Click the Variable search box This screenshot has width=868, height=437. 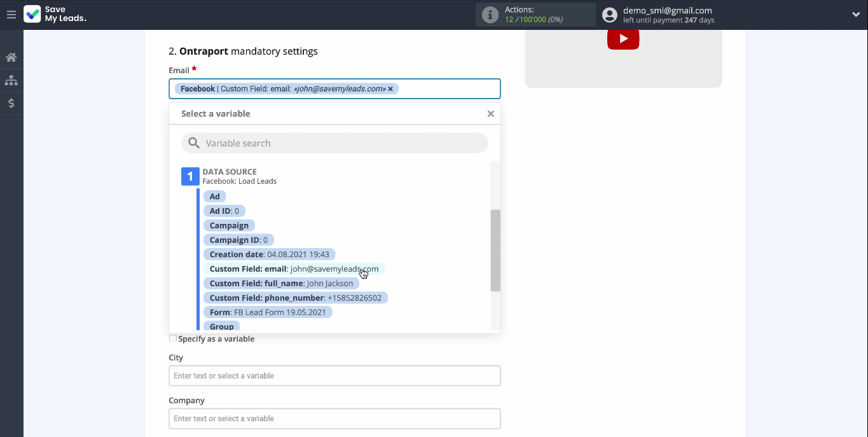pos(334,143)
